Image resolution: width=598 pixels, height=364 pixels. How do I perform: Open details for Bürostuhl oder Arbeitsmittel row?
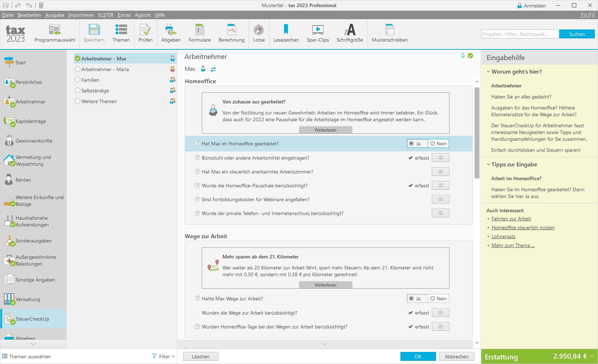point(440,158)
